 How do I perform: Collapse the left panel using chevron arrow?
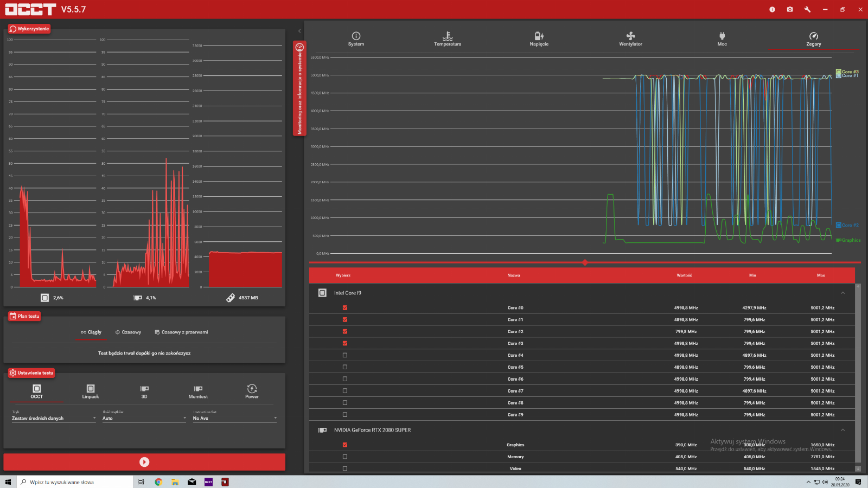click(x=299, y=31)
